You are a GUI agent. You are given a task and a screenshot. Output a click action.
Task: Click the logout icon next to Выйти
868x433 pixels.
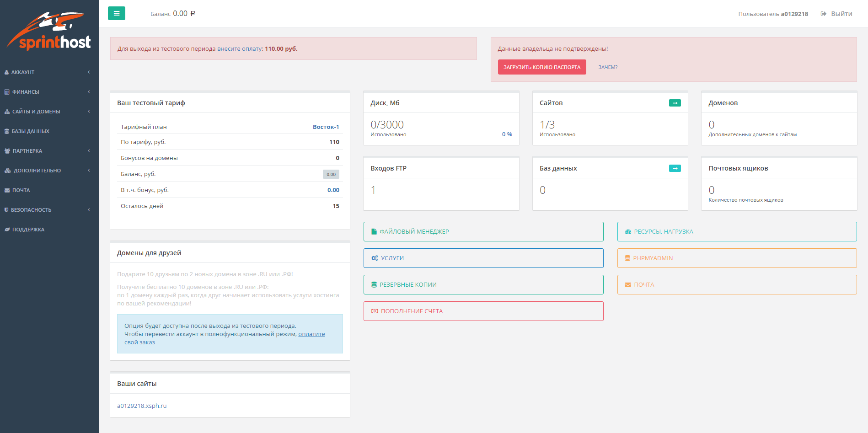pyautogui.click(x=823, y=14)
